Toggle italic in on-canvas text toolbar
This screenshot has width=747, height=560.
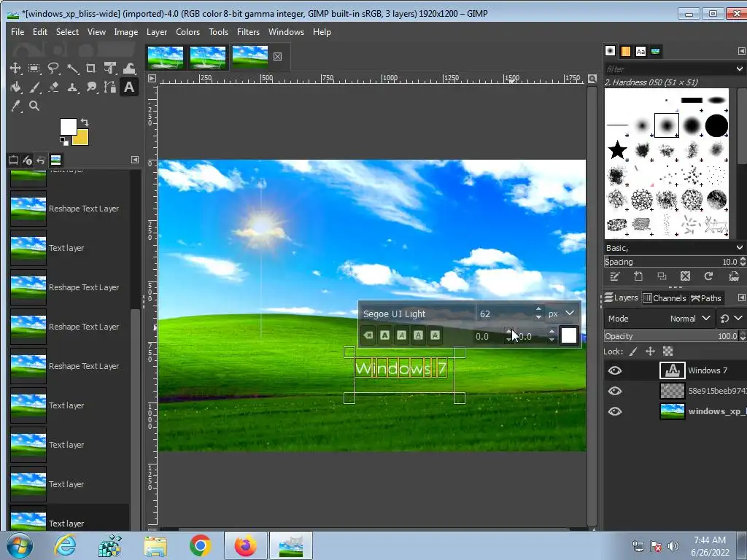click(402, 335)
